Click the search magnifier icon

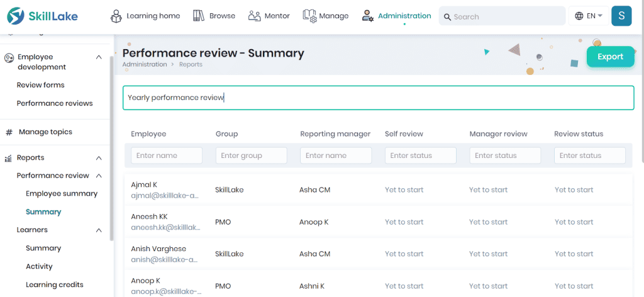pos(448,17)
